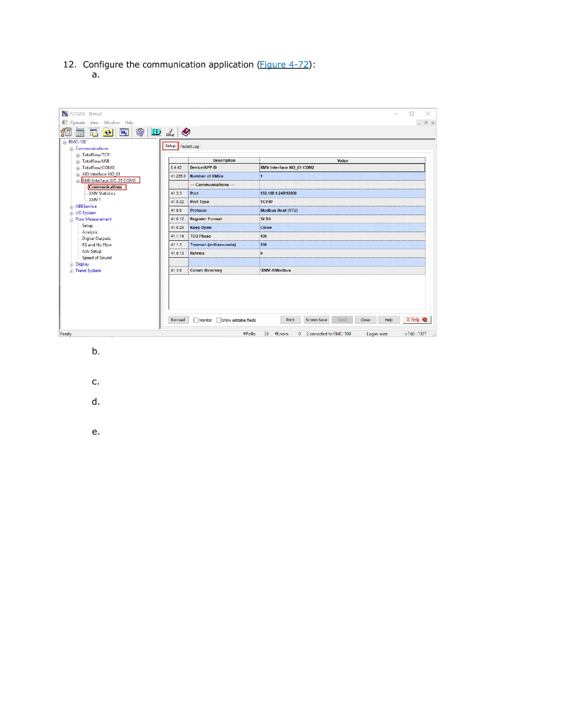Open the Figure 4-72 link
Viewport: 563px width, 728px height.
[x=284, y=64]
